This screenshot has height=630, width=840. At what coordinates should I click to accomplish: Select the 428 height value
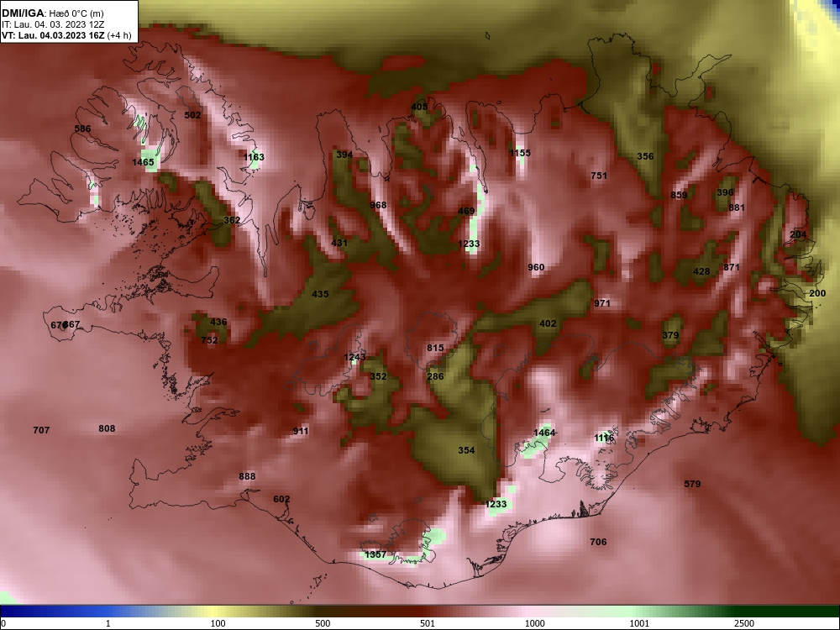701,271
